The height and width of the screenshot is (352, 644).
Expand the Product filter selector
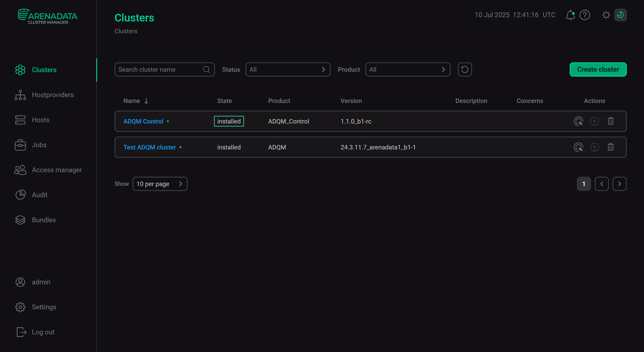[x=408, y=69]
